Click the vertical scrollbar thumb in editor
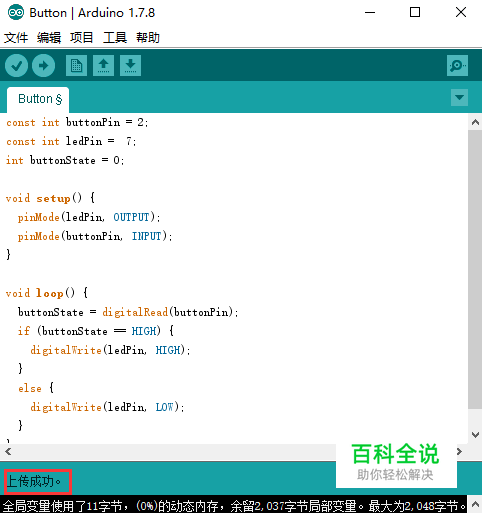This screenshot has height=513, width=482. click(475, 269)
